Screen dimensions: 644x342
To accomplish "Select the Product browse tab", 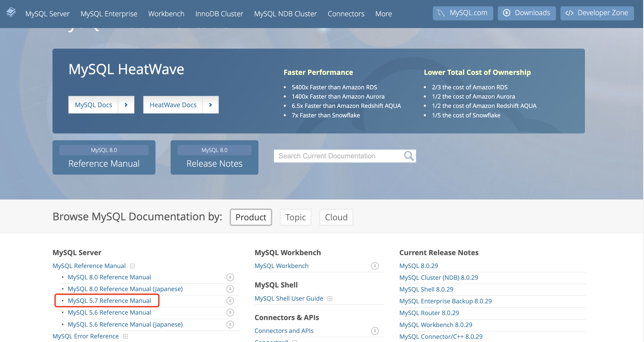I will (251, 217).
